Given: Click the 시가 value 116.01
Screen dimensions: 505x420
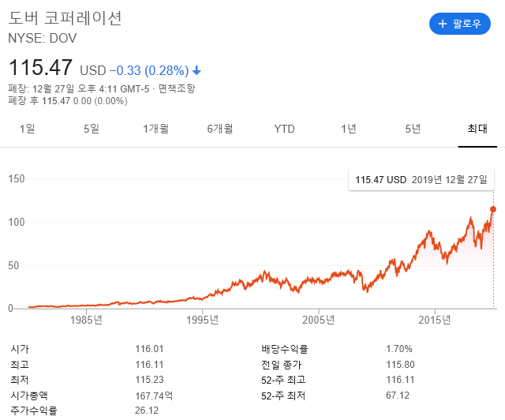Looking at the screenshot, I should (149, 349).
